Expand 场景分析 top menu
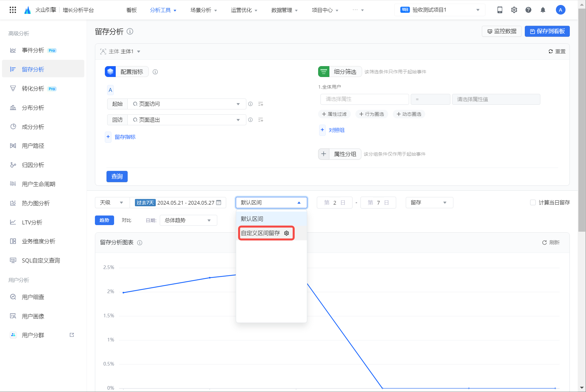The height and width of the screenshot is (392, 586). pyautogui.click(x=204, y=10)
